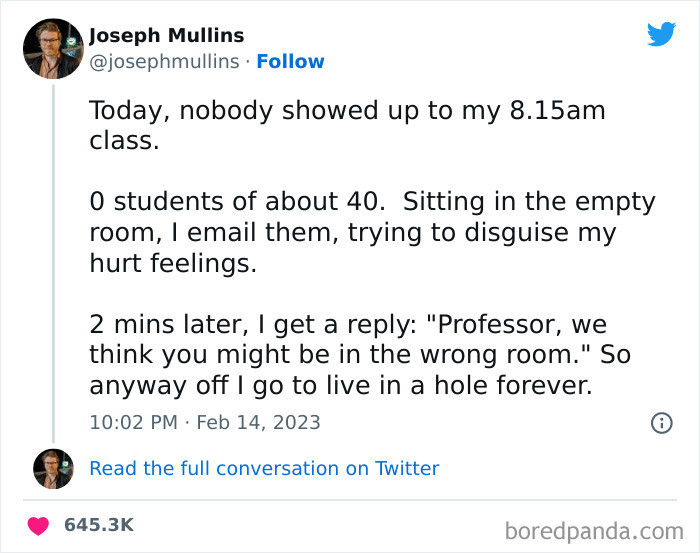The image size is (700, 553).
Task: Open the Joseph Mullins display name
Action: point(166,35)
